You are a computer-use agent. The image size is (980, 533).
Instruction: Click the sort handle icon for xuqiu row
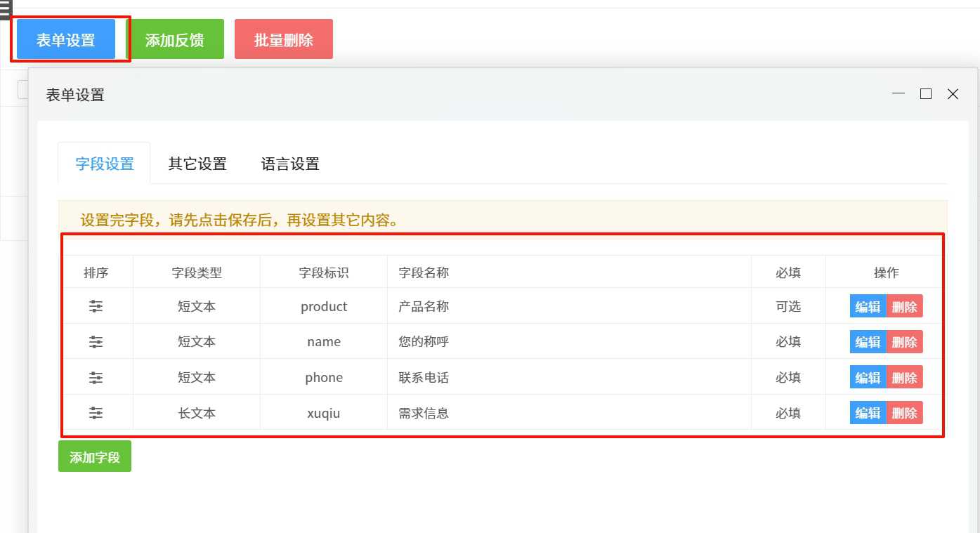(96, 413)
